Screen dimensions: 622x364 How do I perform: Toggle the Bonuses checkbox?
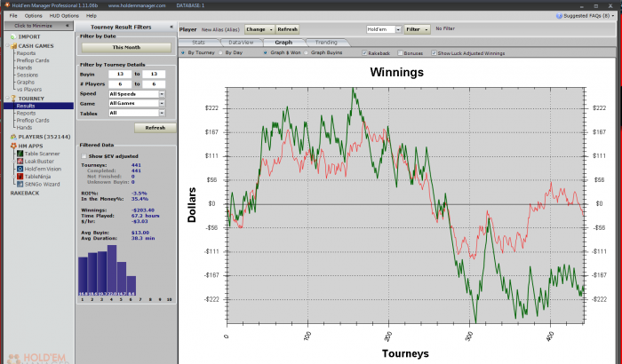coord(400,52)
